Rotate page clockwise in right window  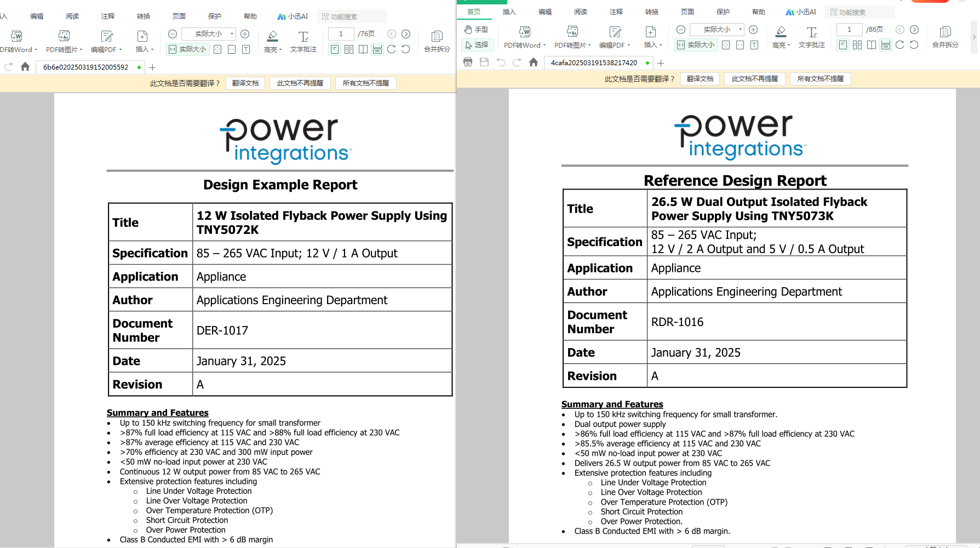[899, 45]
